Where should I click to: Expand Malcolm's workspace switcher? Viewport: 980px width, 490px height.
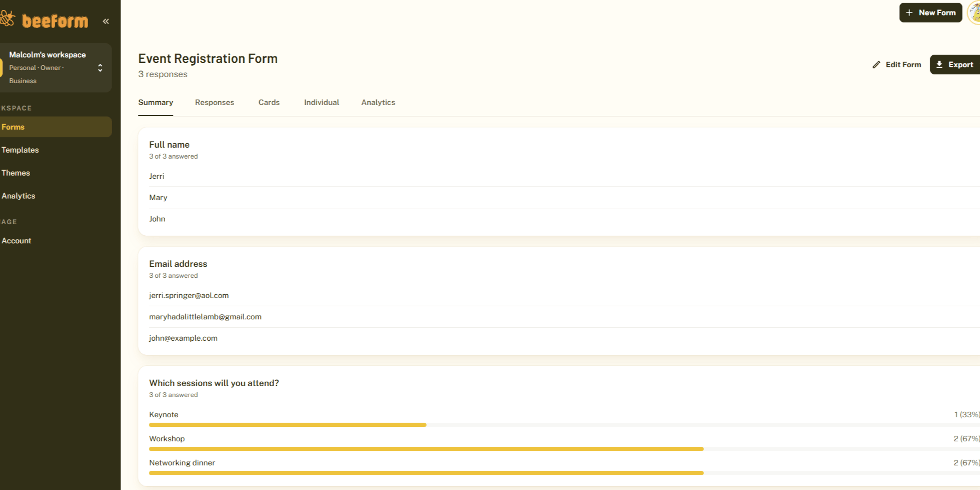click(100, 68)
